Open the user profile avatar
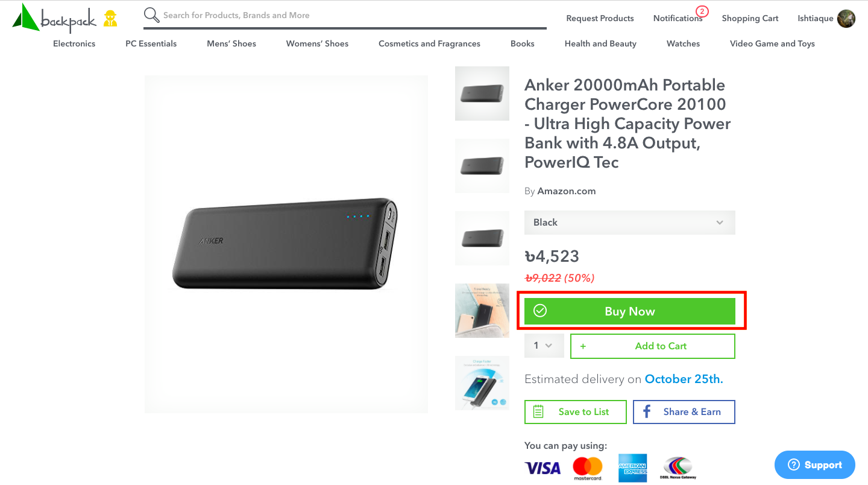868x485 pixels. 846,19
